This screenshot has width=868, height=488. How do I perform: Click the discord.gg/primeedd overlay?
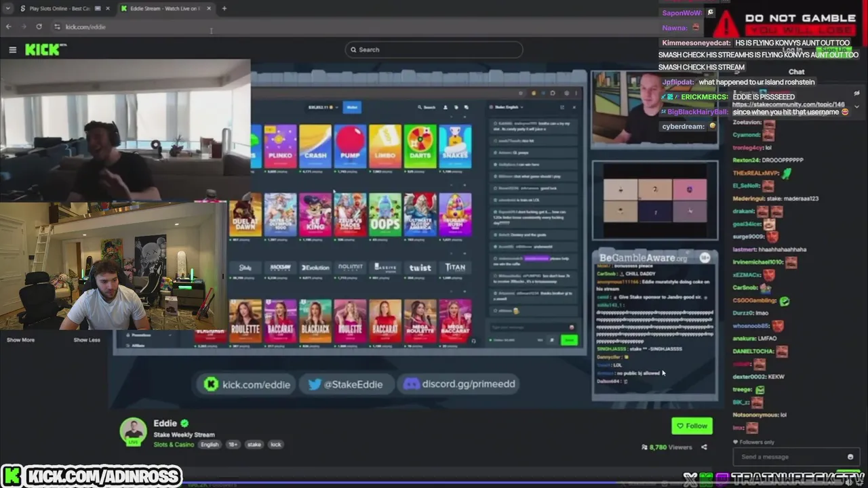[x=460, y=384]
